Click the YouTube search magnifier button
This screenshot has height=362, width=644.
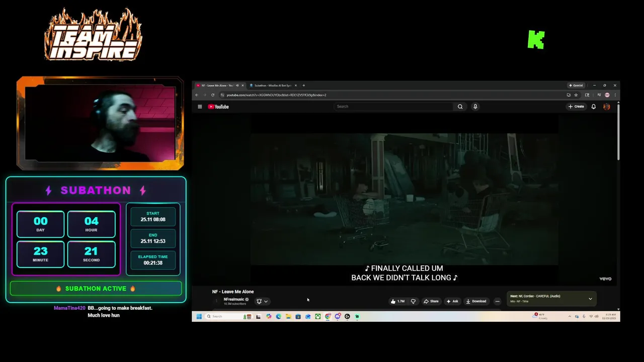tap(460, 107)
